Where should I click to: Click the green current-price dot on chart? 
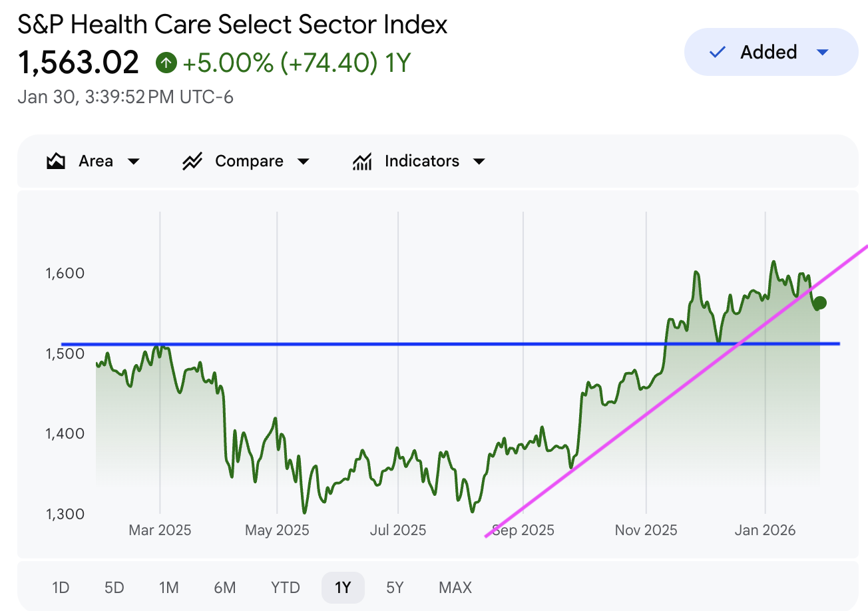(820, 303)
